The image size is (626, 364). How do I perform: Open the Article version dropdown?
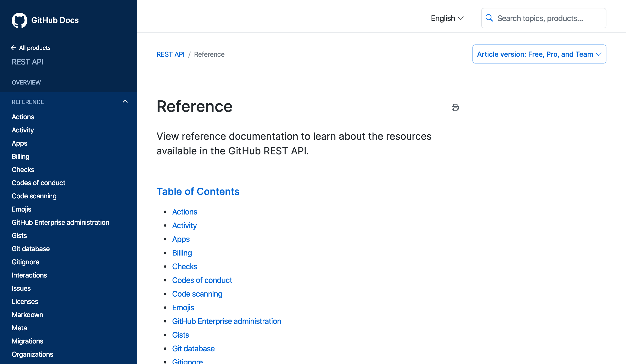coord(539,54)
